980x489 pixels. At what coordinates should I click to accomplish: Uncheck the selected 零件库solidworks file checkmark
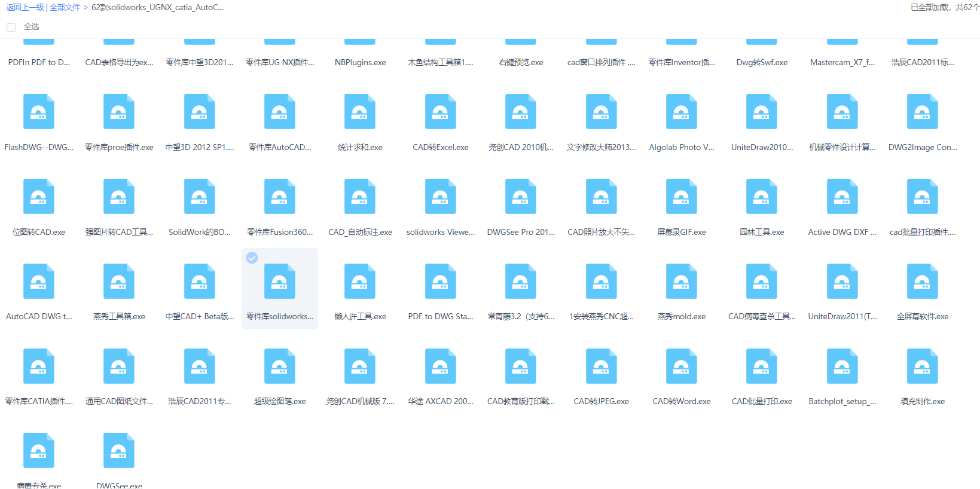tap(252, 258)
